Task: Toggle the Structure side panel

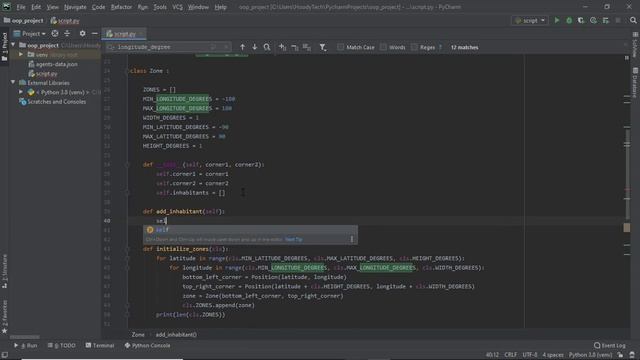Action: point(4,271)
